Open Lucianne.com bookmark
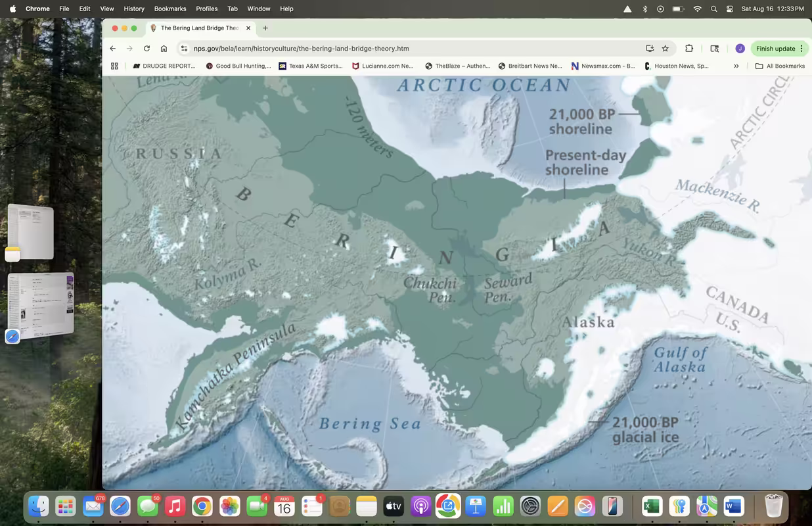Image resolution: width=812 pixels, height=526 pixels. pos(384,66)
